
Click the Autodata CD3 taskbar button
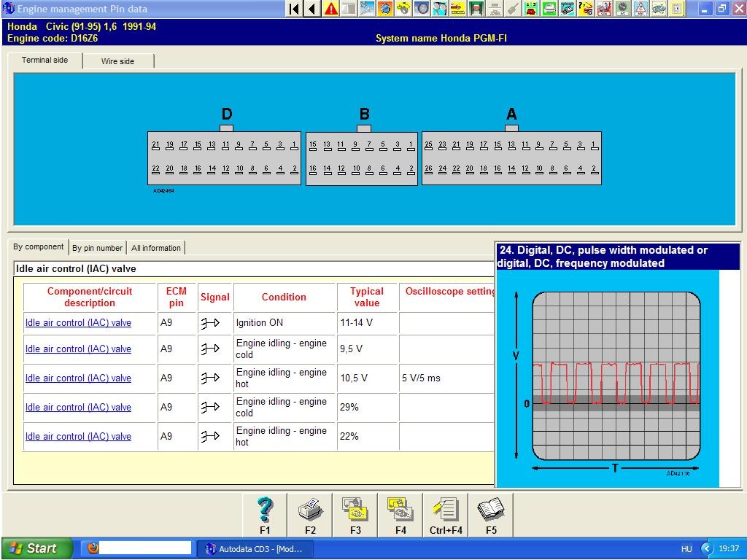[255, 548]
